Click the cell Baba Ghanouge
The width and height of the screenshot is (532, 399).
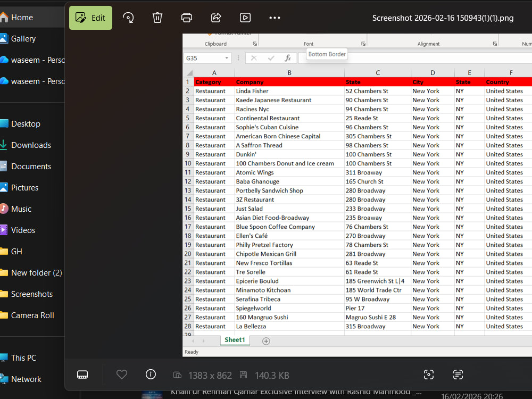click(x=289, y=181)
